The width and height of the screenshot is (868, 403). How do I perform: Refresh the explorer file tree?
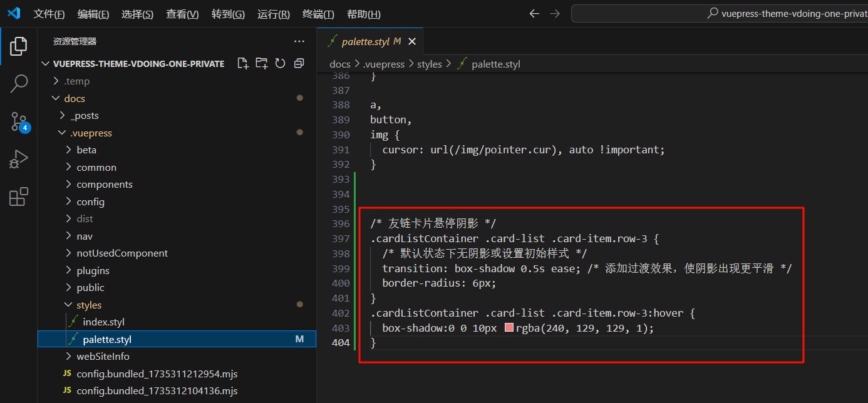[x=281, y=63]
